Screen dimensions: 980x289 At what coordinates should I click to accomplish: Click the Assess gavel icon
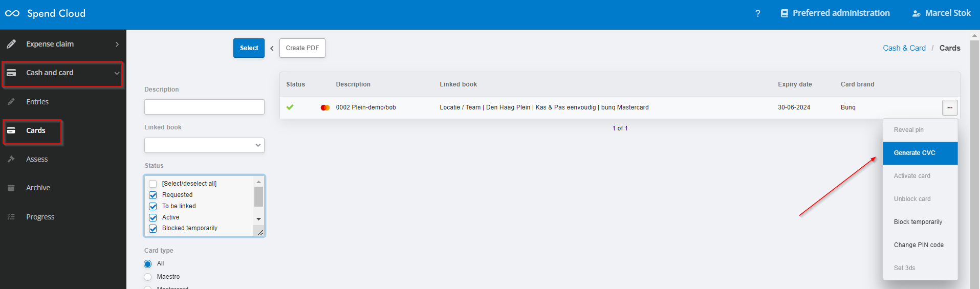click(11, 159)
